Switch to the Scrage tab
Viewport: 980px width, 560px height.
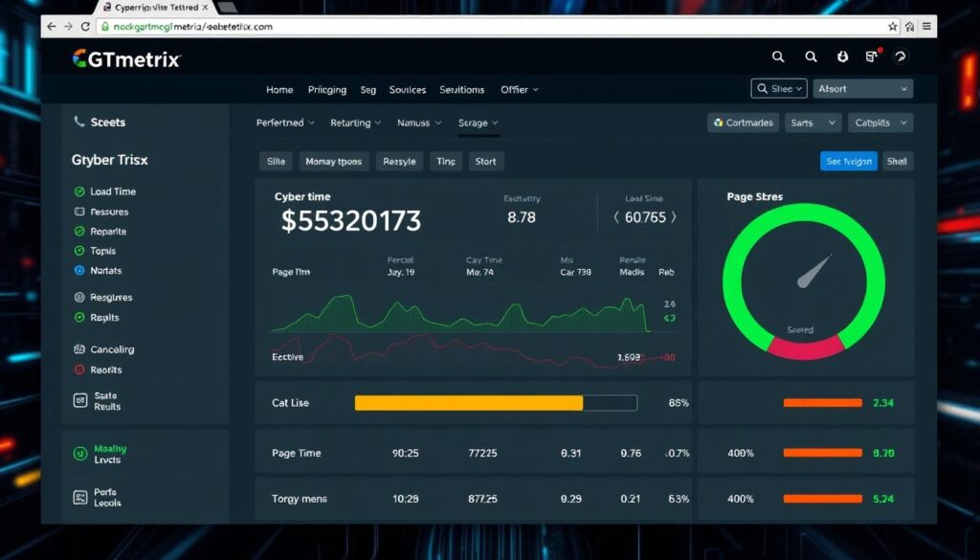(478, 123)
